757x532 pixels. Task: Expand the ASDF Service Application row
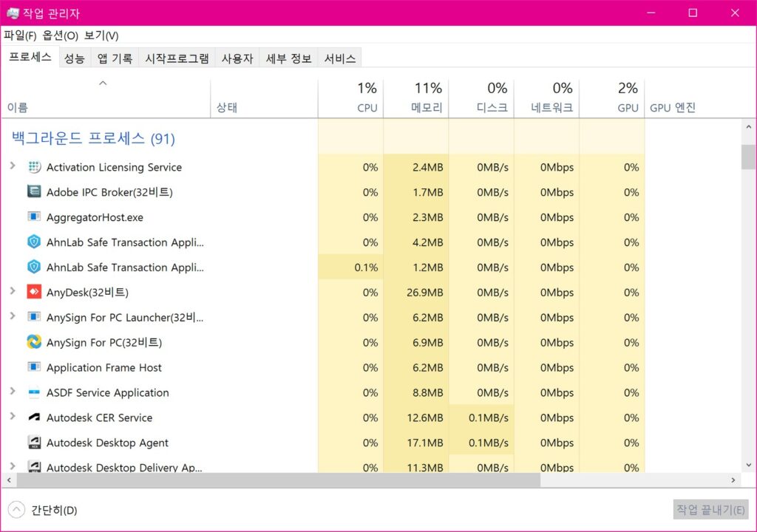13,392
